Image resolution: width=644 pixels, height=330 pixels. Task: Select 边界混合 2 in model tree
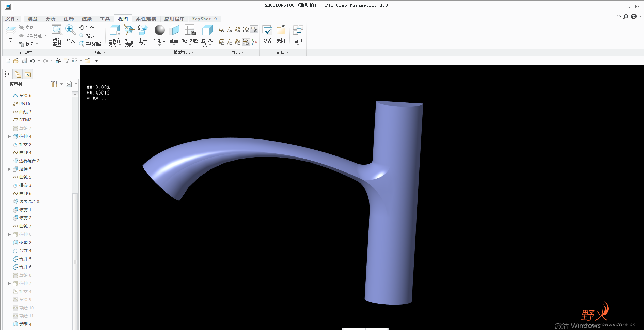click(26, 161)
